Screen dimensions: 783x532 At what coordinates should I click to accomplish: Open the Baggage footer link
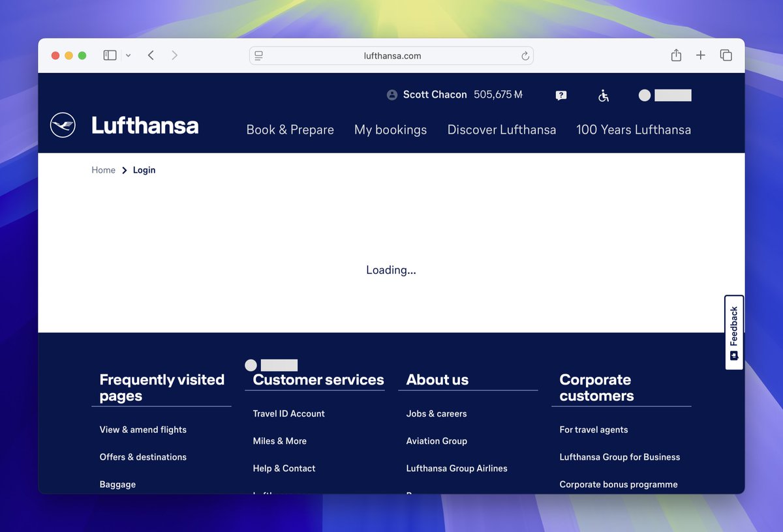(x=117, y=484)
